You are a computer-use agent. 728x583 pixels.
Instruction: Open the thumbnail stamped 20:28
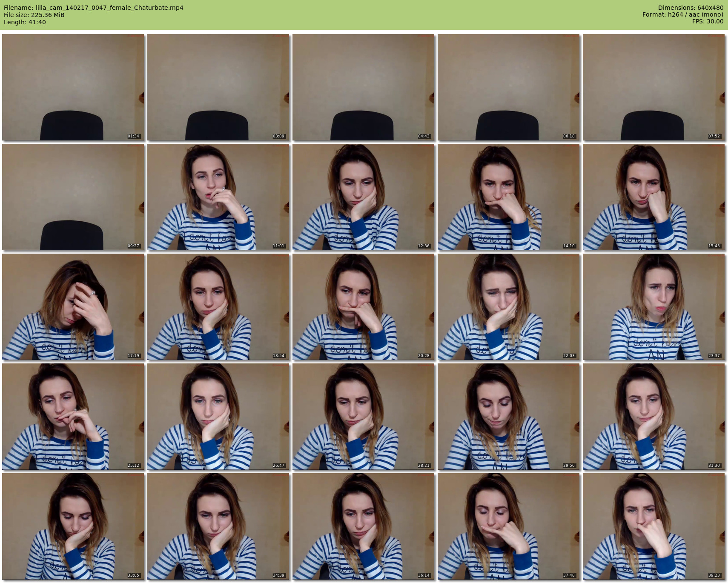coord(364,307)
